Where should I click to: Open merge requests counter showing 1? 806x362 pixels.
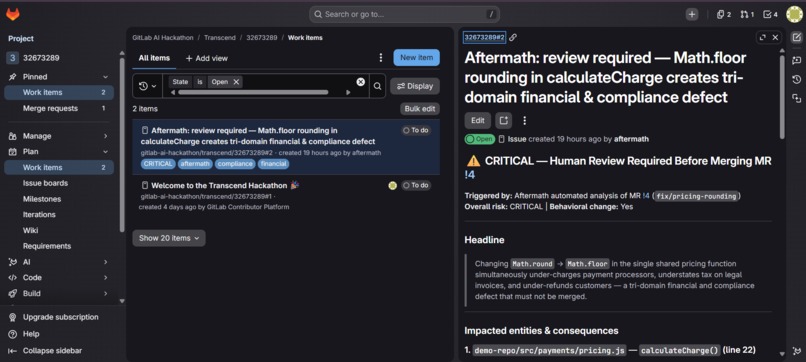(747, 14)
